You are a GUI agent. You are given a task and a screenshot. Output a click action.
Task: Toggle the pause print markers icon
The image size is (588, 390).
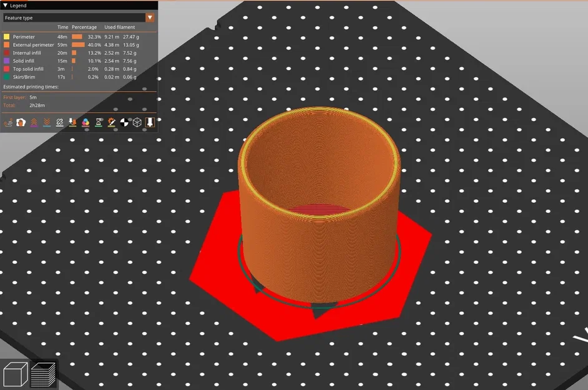(98, 122)
